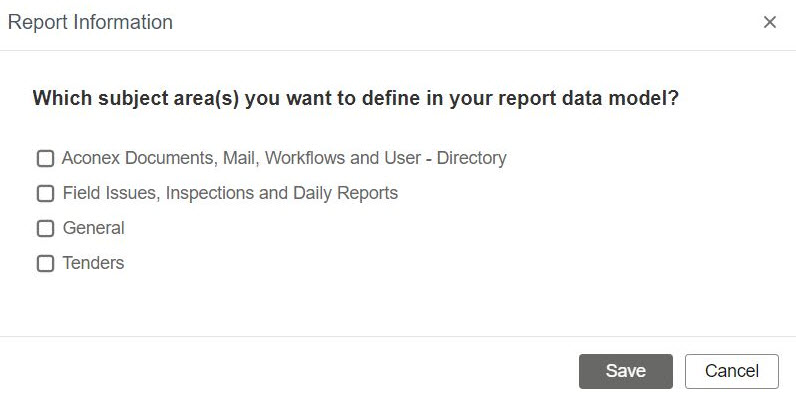This screenshot has height=401, width=796.
Task: Click the 'Tenders' option label
Action: tap(93, 264)
